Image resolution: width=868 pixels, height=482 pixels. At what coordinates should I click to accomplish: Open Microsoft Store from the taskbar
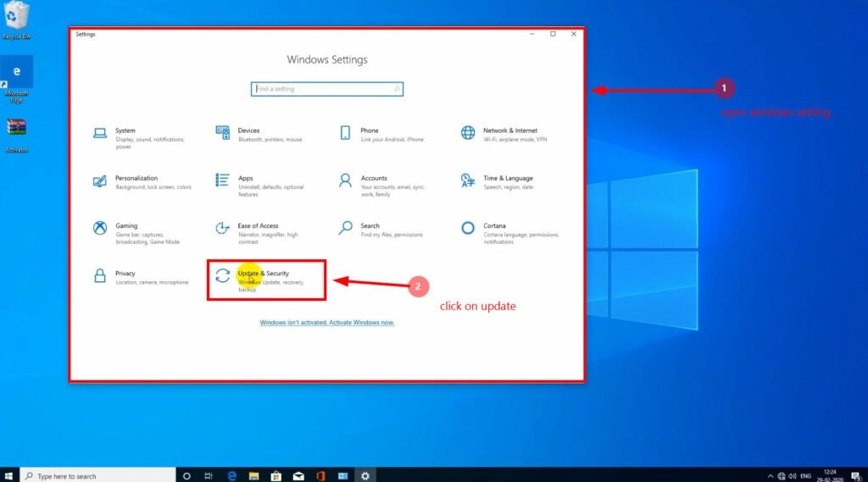(x=275, y=476)
